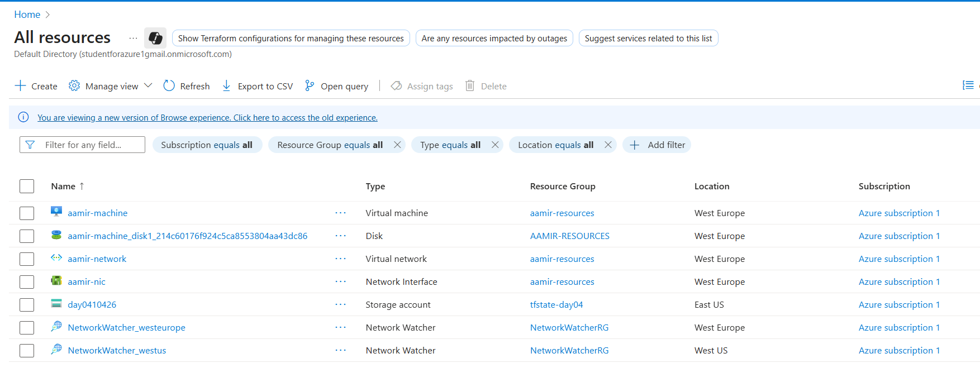Click the list view icon at the right edge

coord(968,85)
